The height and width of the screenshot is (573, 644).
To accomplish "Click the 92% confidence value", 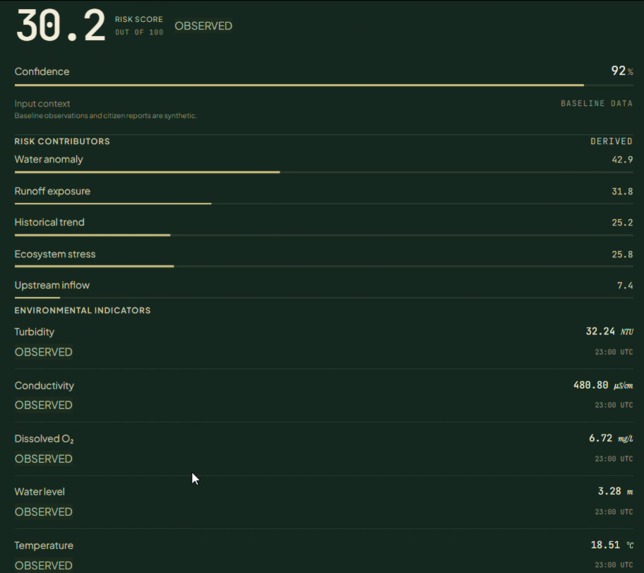I will click(622, 71).
